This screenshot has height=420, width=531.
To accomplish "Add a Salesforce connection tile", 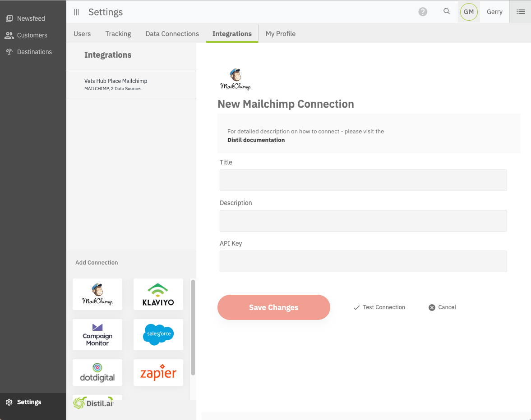I will (158, 335).
